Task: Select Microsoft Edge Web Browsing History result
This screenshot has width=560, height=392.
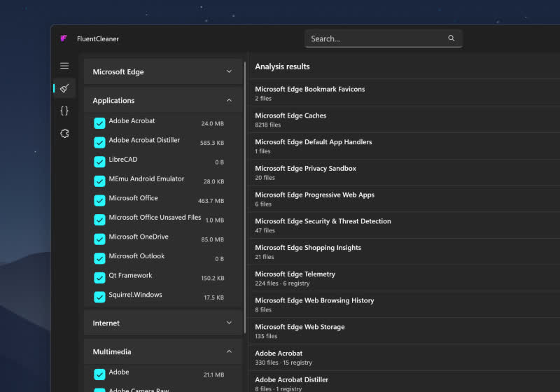Action: click(x=405, y=304)
